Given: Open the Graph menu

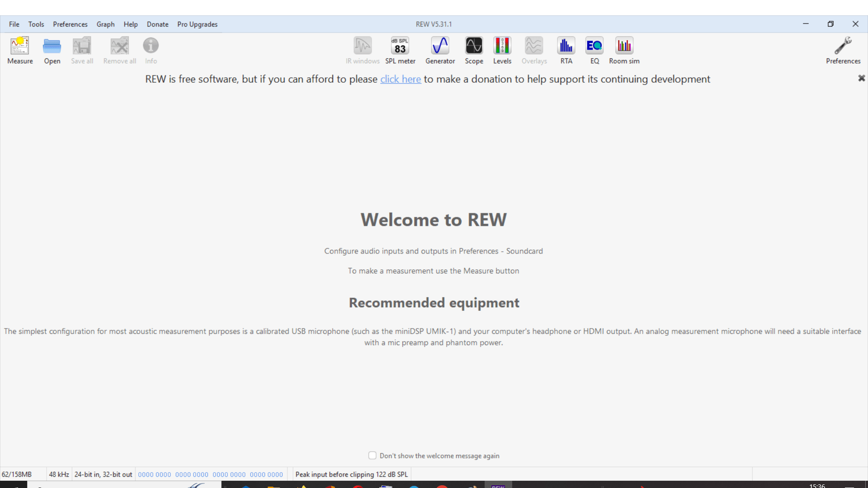Looking at the screenshot, I should [105, 24].
